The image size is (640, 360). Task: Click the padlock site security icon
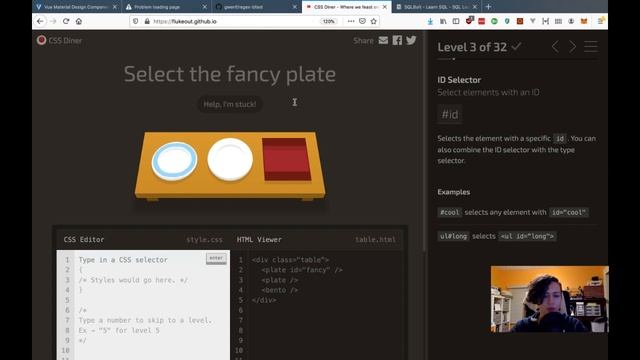pyautogui.click(x=147, y=21)
